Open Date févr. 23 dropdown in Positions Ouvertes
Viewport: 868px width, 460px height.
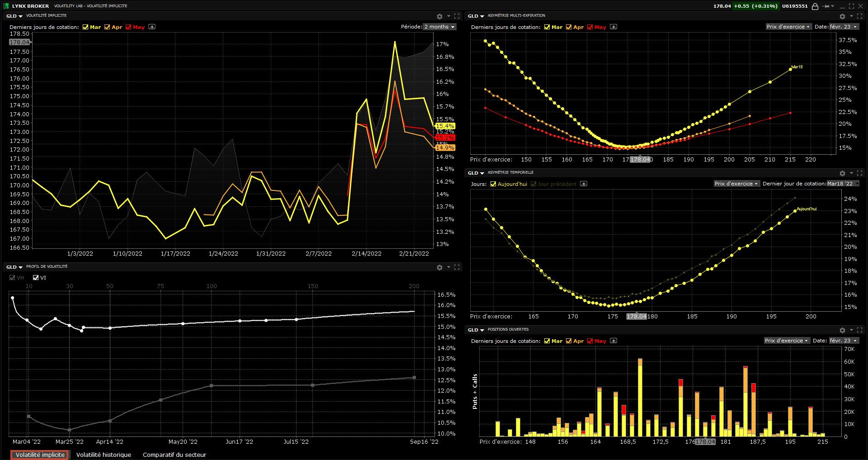click(843, 341)
